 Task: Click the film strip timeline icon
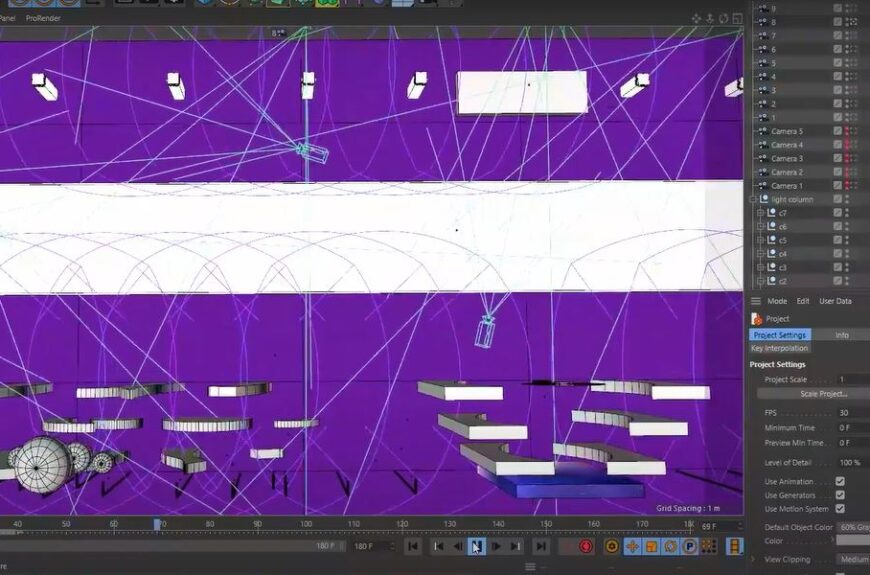(x=735, y=546)
